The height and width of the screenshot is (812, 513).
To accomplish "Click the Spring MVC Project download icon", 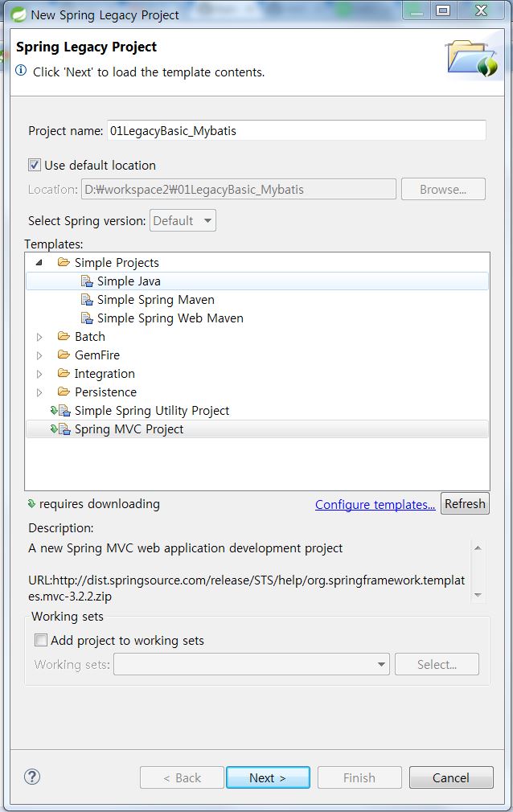I will 60,429.
